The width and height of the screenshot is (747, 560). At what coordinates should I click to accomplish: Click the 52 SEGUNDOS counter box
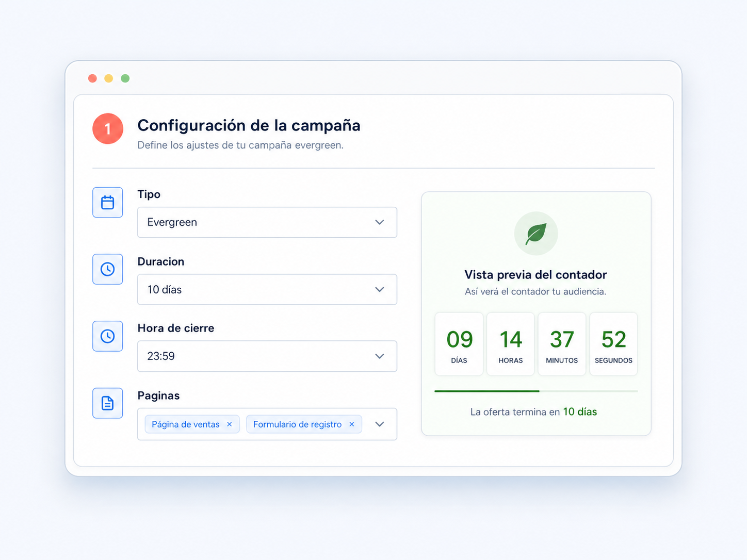(x=613, y=344)
